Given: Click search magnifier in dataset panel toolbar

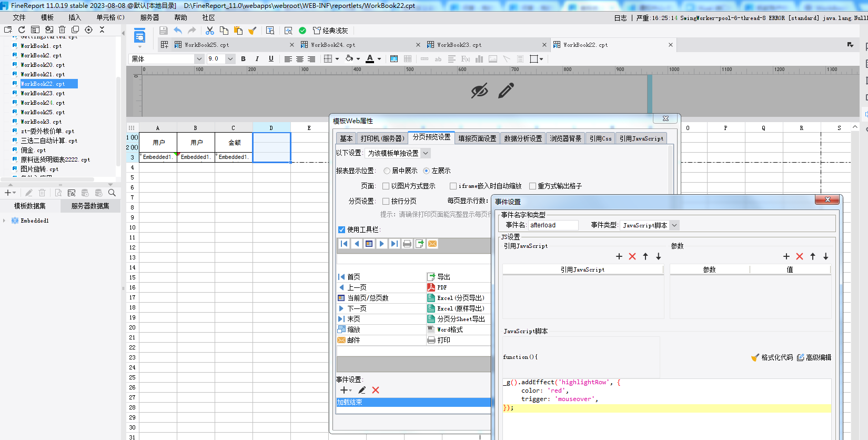Looking at the screenshot, I should (x=112, y=193).
